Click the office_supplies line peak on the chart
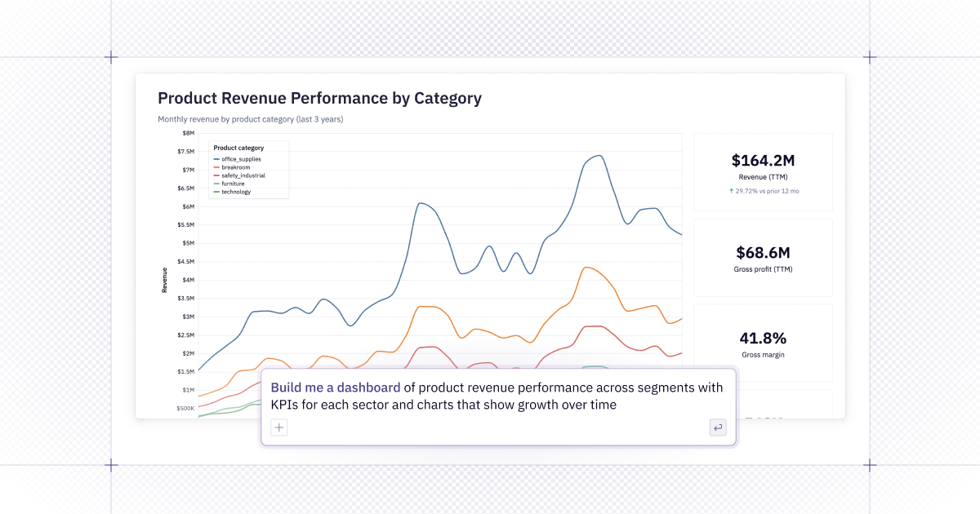The image size is (980, 514). pos(599,156)
